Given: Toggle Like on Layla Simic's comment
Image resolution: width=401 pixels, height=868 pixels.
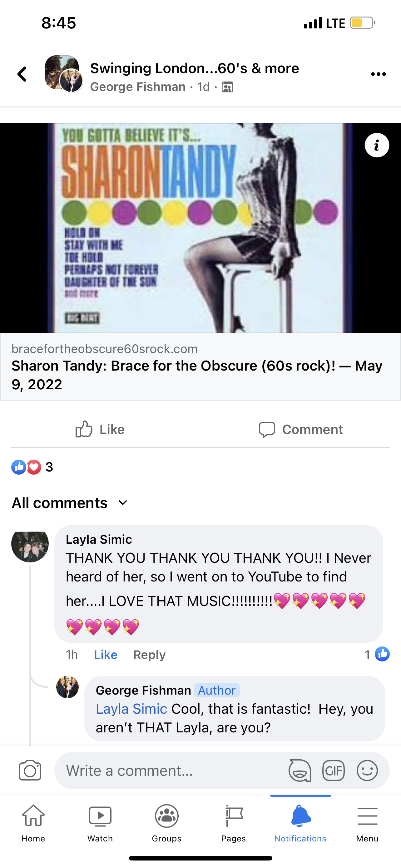Looking at the screenshot, I should [105, 654].
